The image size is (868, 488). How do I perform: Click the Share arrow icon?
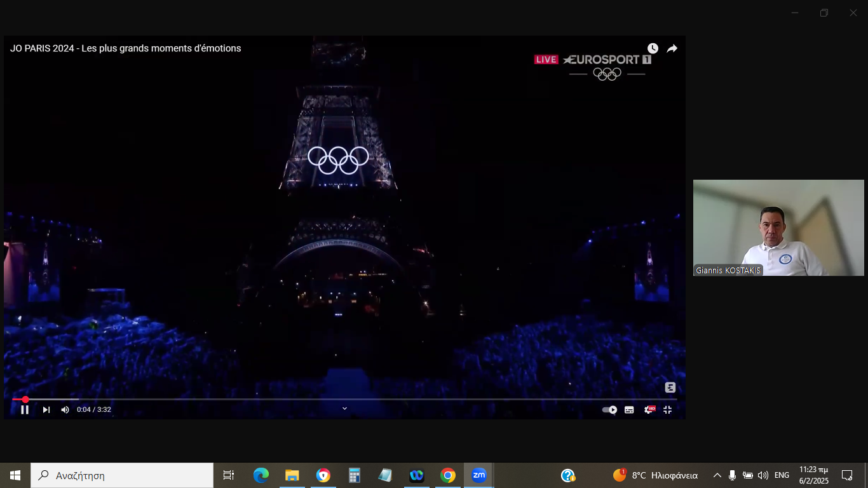(x=672, y=49)
